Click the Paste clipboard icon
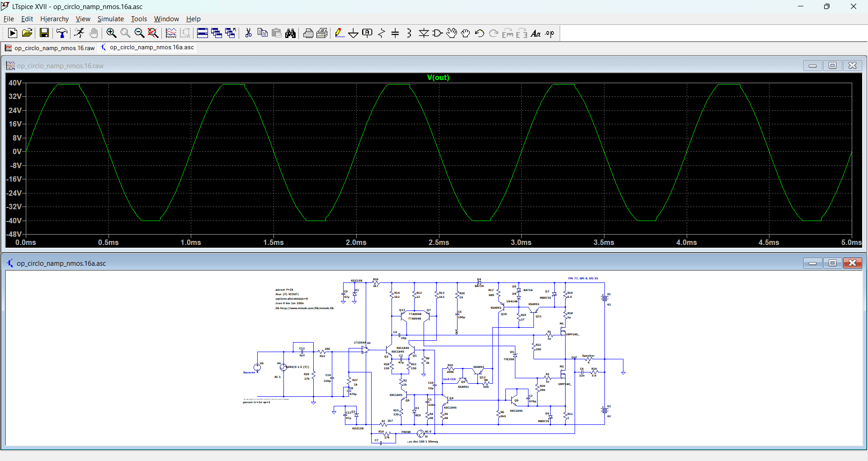Image resolution: width=868 pixels, height=461 pixels. (277, 33)
